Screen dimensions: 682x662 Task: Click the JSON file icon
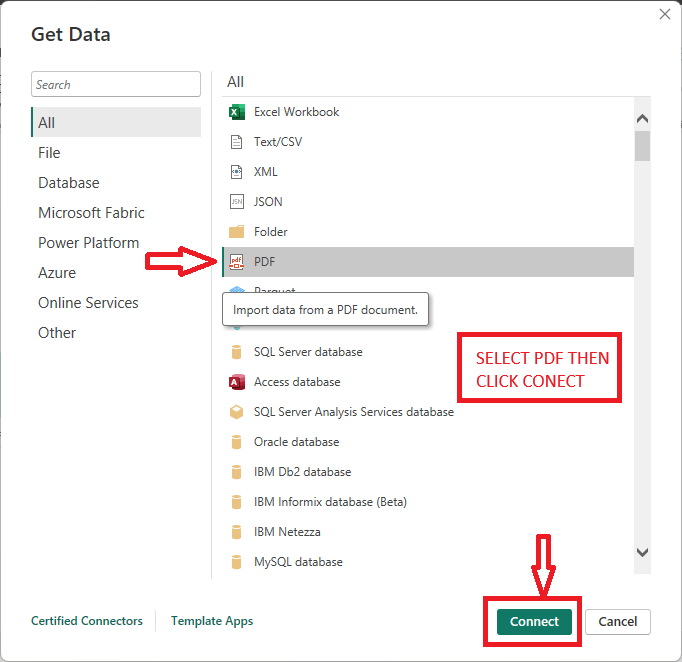point(237,202)
